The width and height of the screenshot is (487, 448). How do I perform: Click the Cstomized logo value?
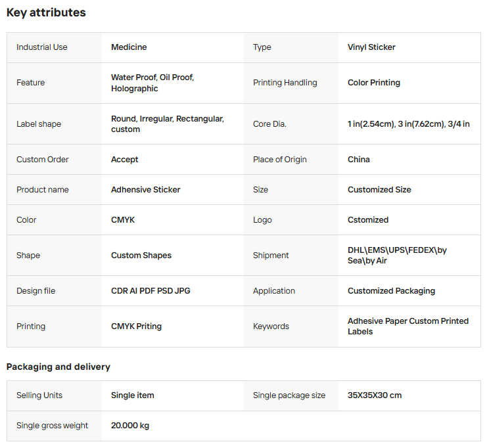pos(368,220)
